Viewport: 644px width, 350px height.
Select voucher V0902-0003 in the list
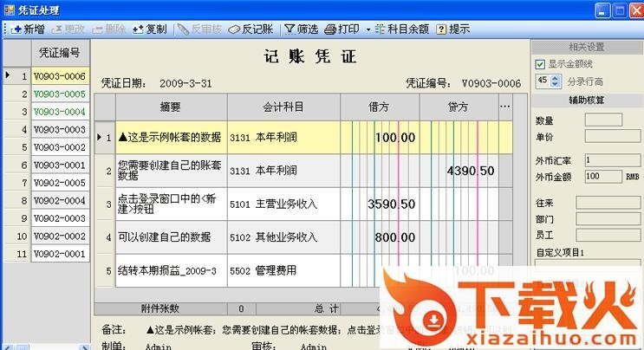(x=60, y=218)
